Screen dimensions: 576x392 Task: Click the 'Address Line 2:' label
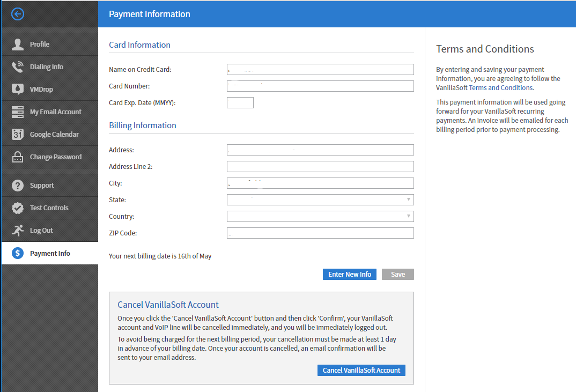[131, 167]
